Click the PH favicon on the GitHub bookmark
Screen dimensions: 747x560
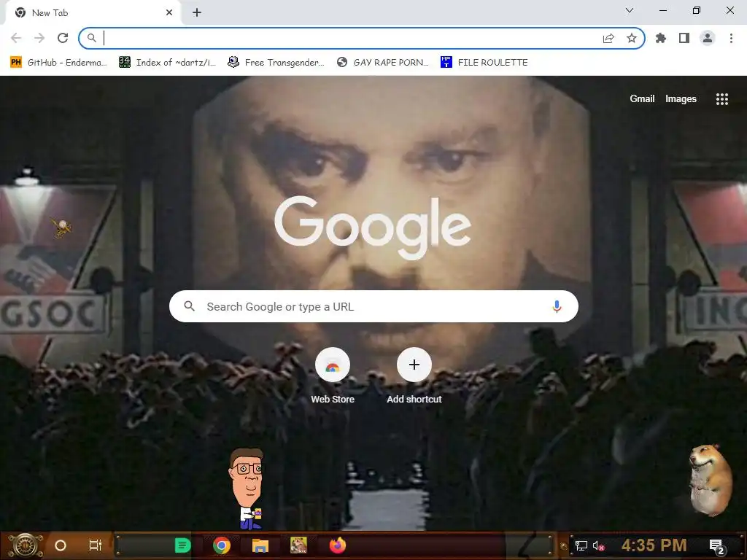[16, 63]
